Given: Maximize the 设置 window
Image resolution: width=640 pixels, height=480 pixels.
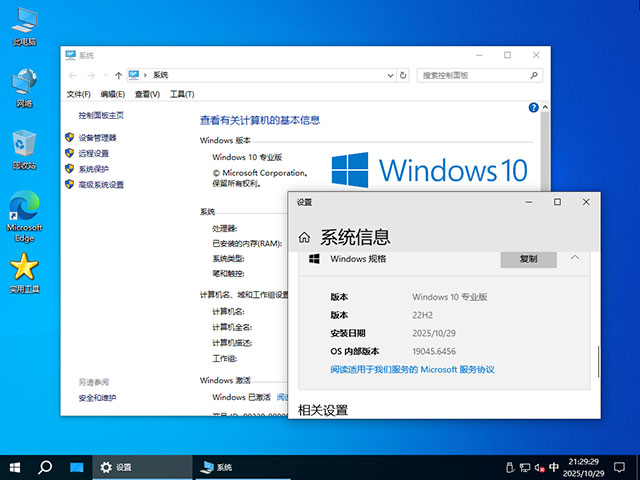Looking at the screenshot, I should pos(558,202).
